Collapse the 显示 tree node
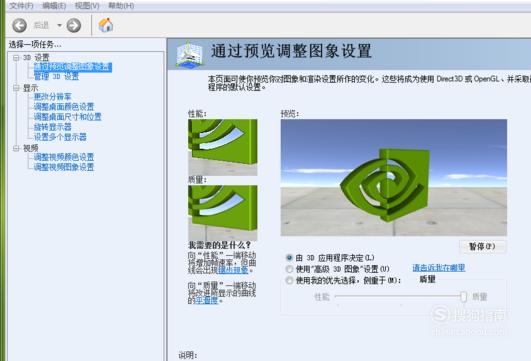Screen dimensions: 531x361 pyautogui.click(x=16, y=88)
